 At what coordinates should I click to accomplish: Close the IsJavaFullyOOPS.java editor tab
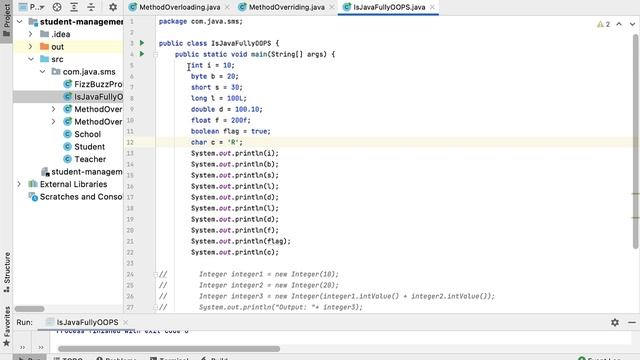point(432,7)
